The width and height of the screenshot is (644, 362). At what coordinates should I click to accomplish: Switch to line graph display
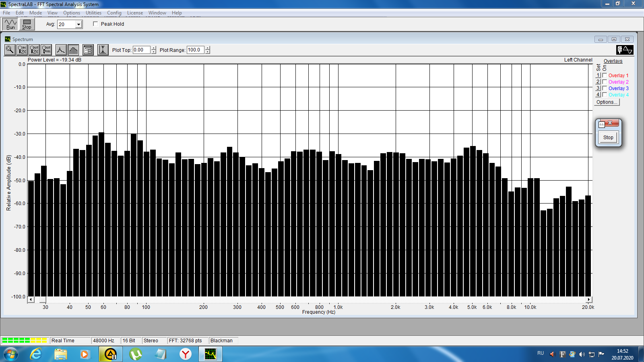tap(61, 50)
